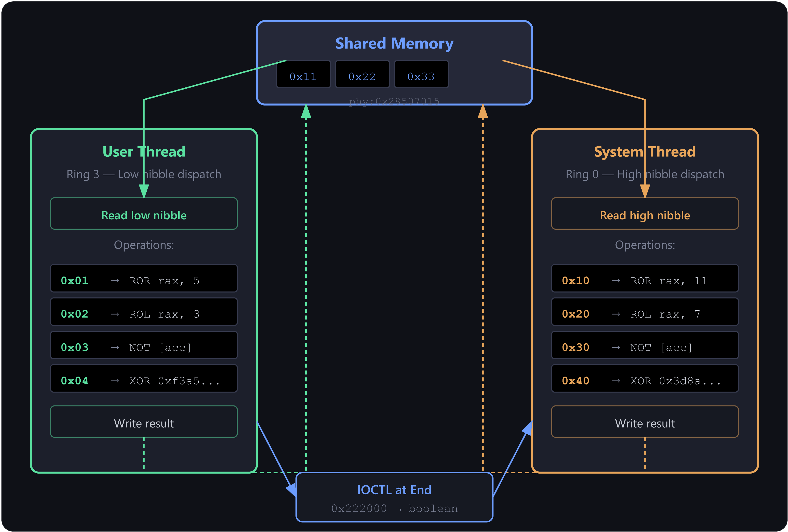Select the 0x10 ROR rax, 11 operation

point(645,278)
